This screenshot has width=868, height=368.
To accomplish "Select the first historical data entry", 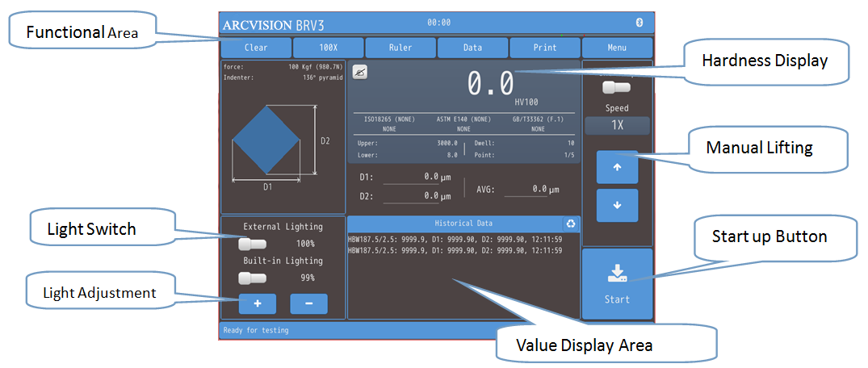I will [x=455, y=240].
